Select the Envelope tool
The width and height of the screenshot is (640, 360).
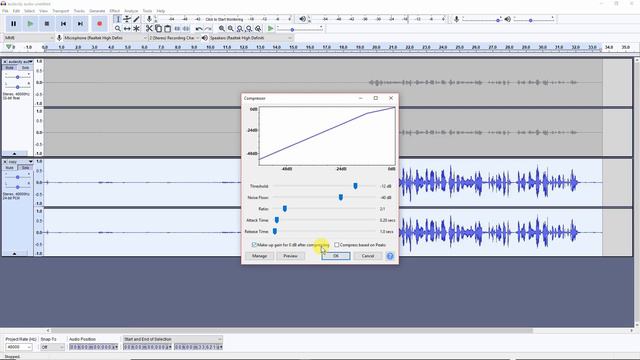pyautogui.click(x=127, y=19)
